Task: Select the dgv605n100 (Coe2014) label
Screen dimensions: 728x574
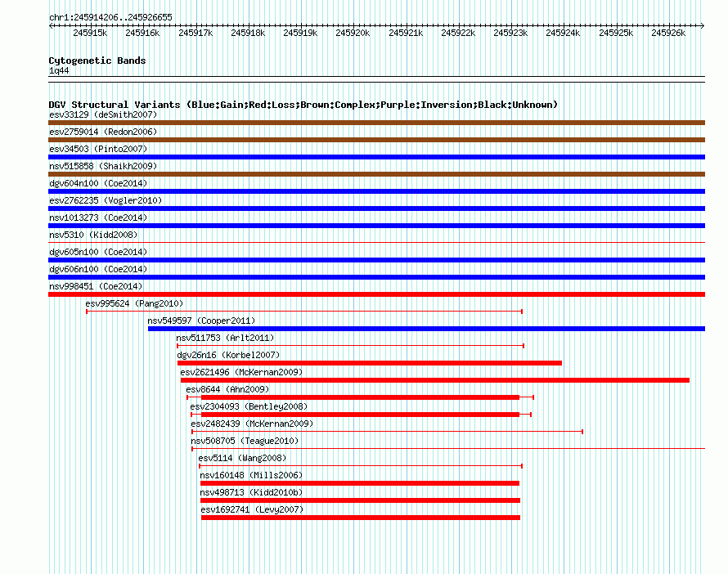Action: pyautogui.click(x=98, y=252)
